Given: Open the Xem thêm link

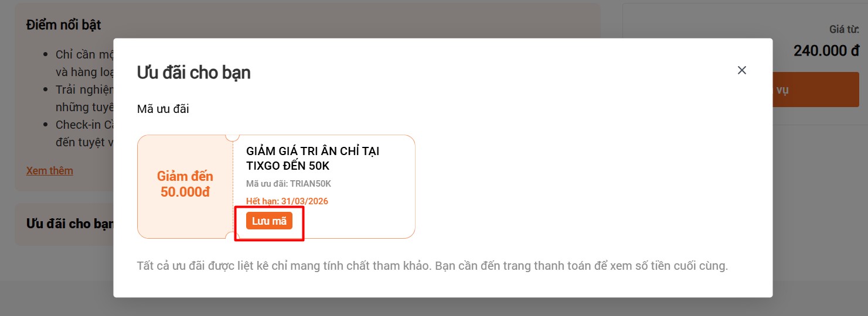Looking at the screenshot, I should pos(50,171).
